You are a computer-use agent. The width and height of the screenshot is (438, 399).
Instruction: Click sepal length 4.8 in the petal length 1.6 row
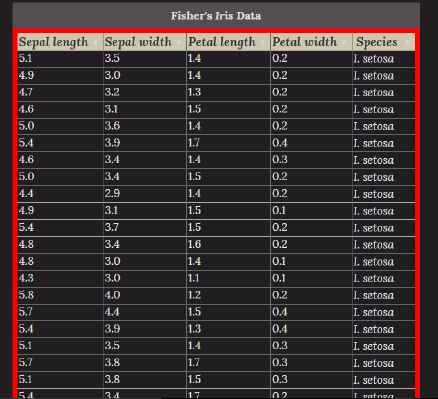pyautogui.click(x=60, y=245)
